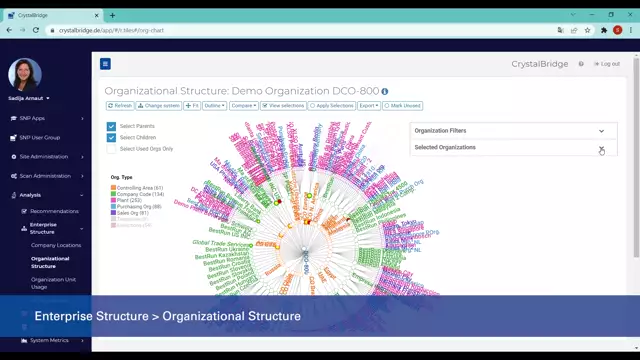Open Chrome three-dot menu
The image size is (640, 360).
pos(631,30)
